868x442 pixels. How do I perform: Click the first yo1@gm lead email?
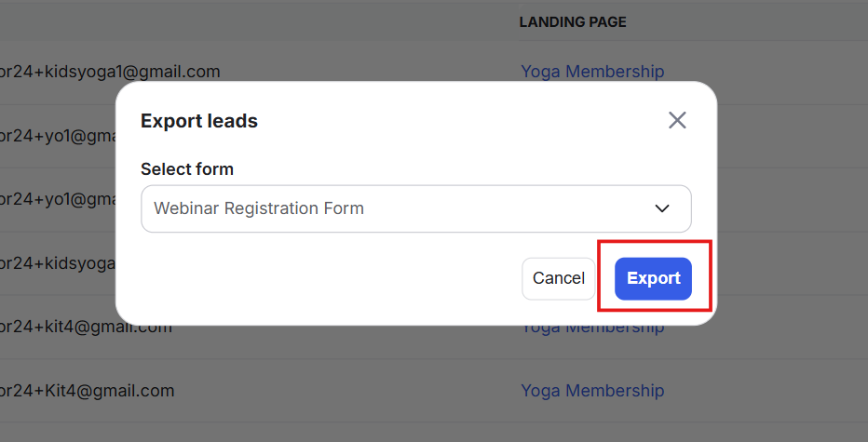(56, 136)
